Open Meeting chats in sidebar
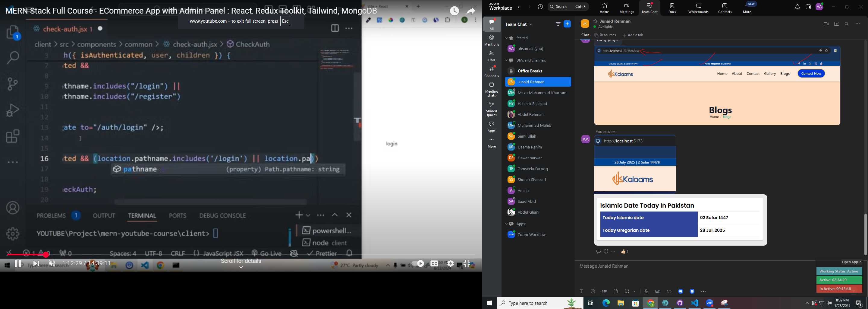 click(492, 90)
